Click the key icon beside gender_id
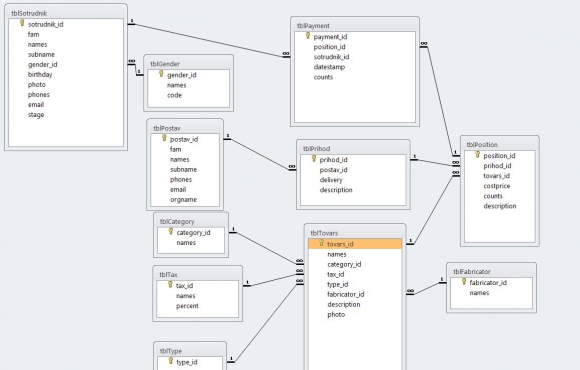Image resolution: width=580 pixels, height=370 pixels. (x=161, y=74)
